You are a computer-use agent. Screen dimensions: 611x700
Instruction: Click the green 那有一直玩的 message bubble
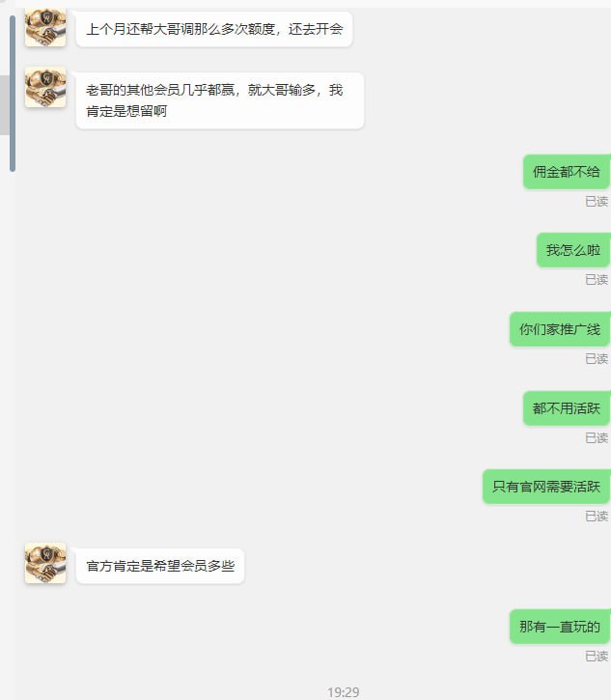tap(560, 627)
